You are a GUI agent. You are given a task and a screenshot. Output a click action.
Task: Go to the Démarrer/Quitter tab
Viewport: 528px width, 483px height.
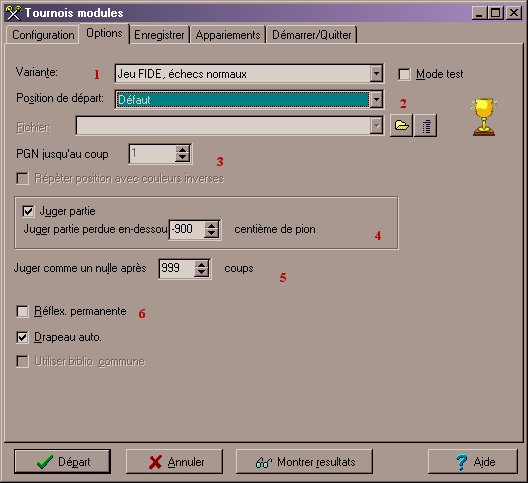pyautogui.click(x=311, y=35)
